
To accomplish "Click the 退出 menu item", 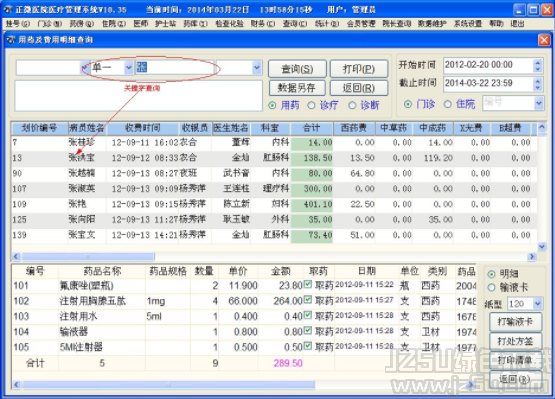I will pyautogui.click(x=517, y=24).
